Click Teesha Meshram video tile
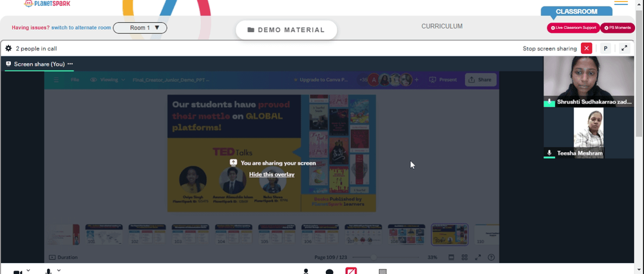The image size is (644, 274). tap(589, 132)
